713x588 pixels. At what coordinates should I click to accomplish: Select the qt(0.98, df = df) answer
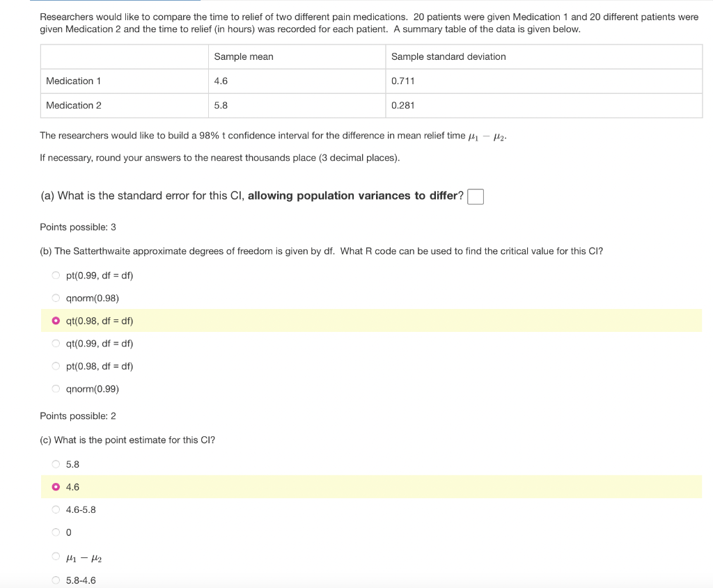coord(55,321)
